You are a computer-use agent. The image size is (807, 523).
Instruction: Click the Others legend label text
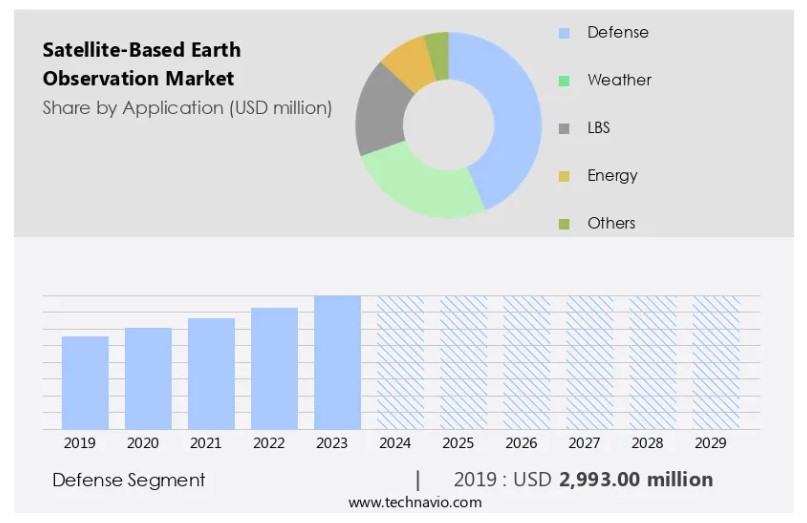pos(611,223)
